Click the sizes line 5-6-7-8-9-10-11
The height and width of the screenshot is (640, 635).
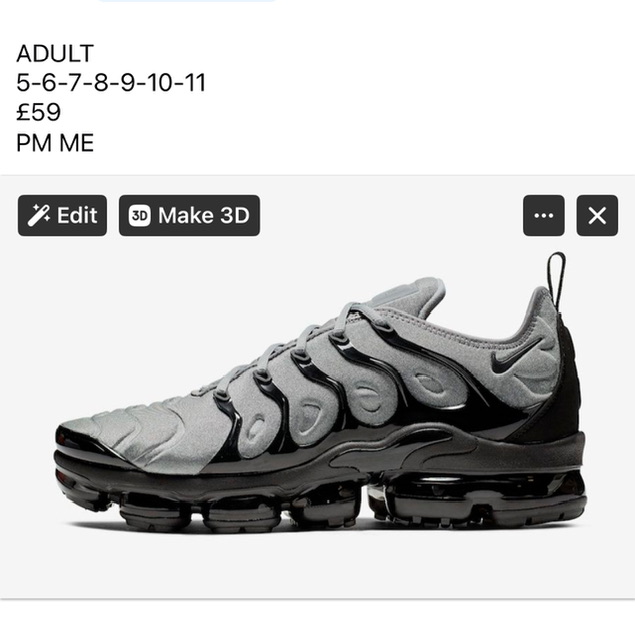click(111, 82)
